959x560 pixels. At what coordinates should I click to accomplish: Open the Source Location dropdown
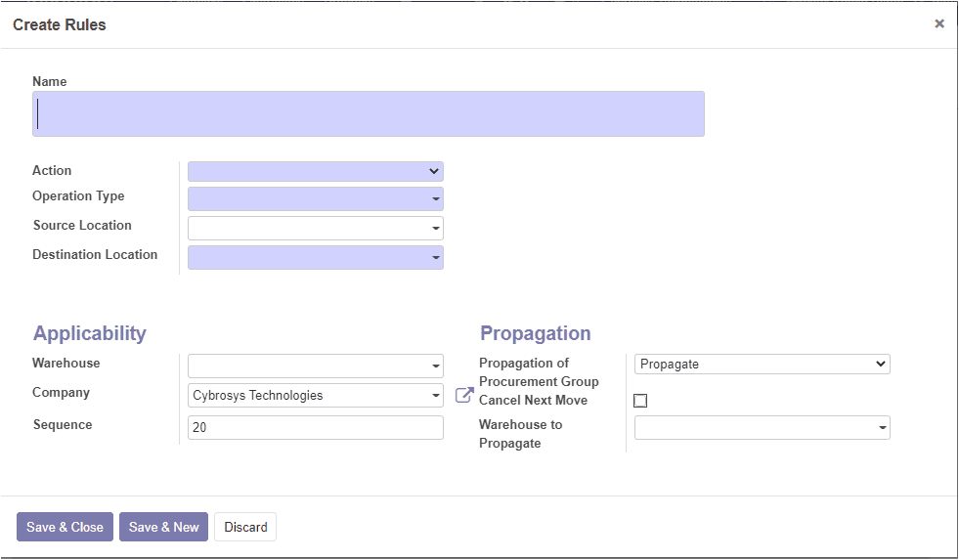pos(316,228)
